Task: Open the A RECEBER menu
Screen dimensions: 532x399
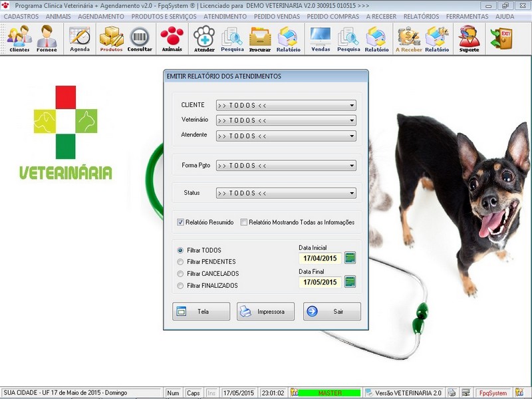Action: (381, 16)
